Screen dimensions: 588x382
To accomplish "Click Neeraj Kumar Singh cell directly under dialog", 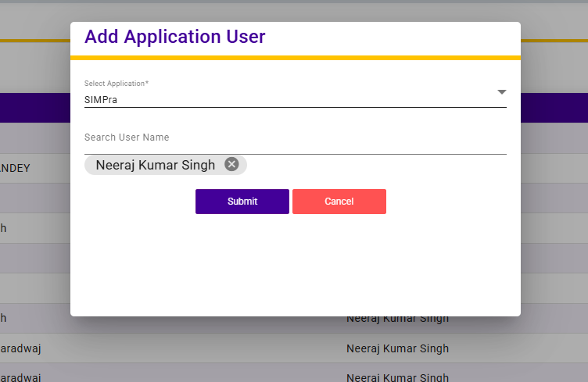I will pyautogui.click(x=397, y=319).
